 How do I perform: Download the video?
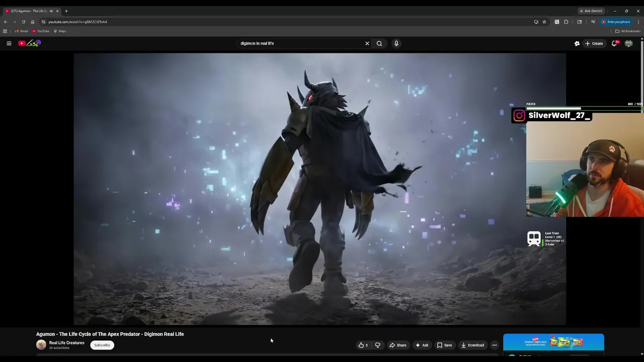(x=472, y=345)
